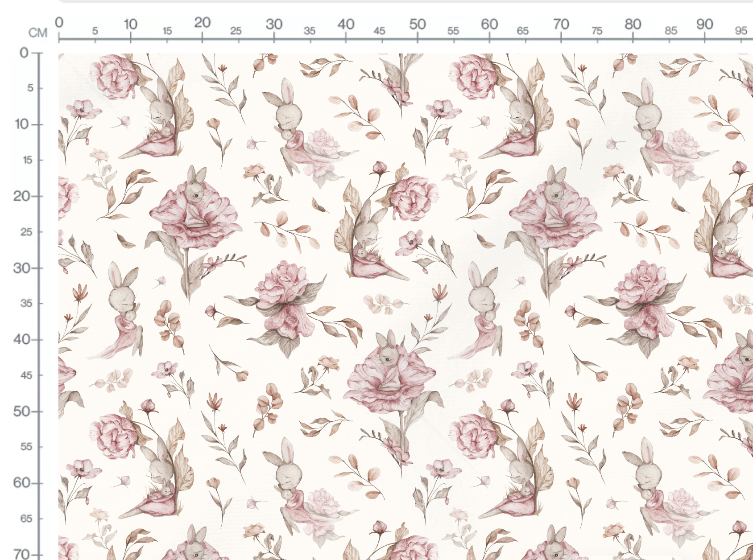Click the 30 mark on horizontal ruler
753x560 pixels.
click(274, 24)
